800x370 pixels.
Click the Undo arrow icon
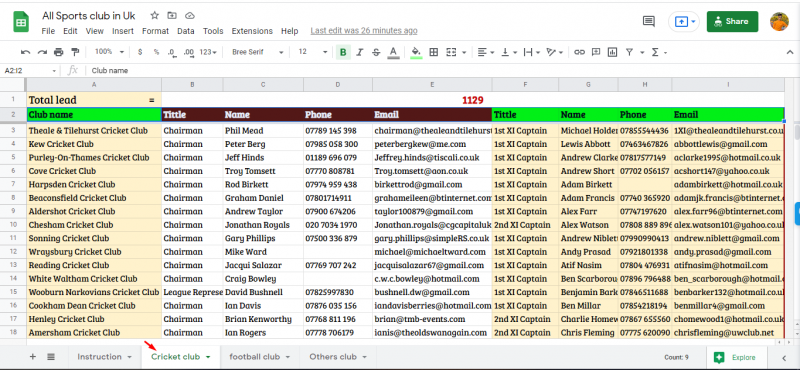25,52
